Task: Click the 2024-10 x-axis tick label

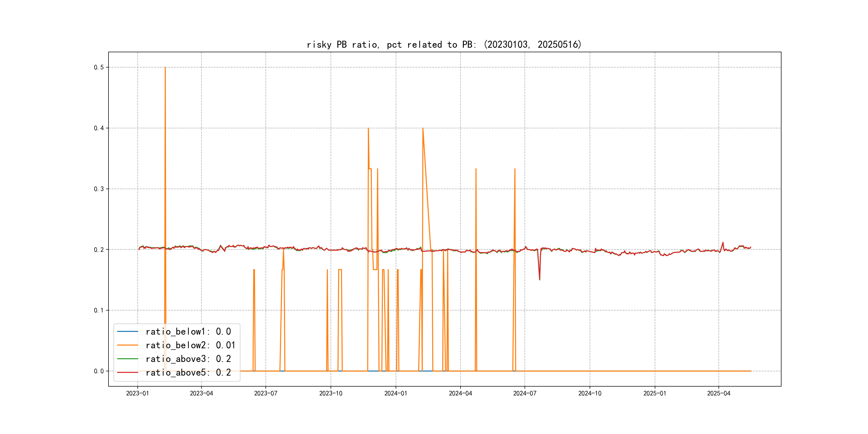Action: coord(590,393)
